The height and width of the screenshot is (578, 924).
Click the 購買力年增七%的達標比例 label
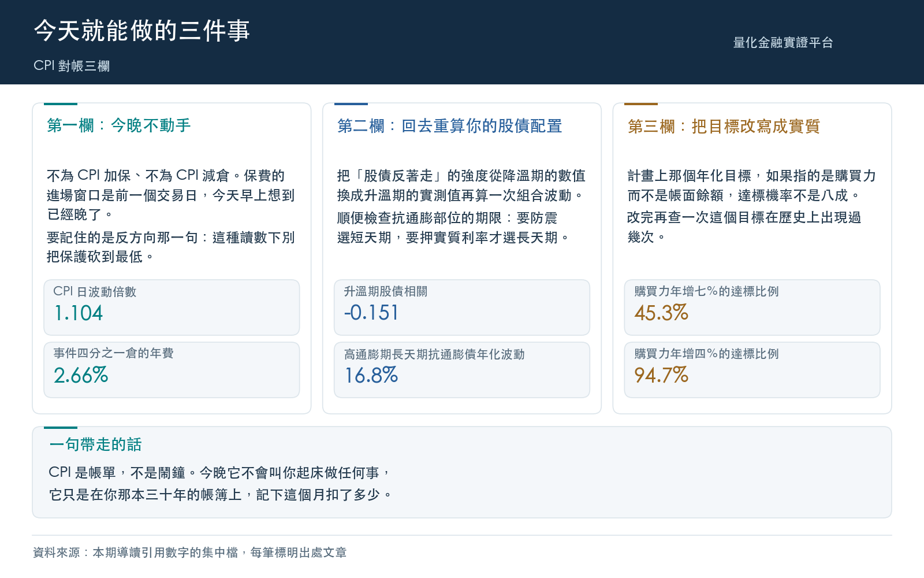(706, 291)
